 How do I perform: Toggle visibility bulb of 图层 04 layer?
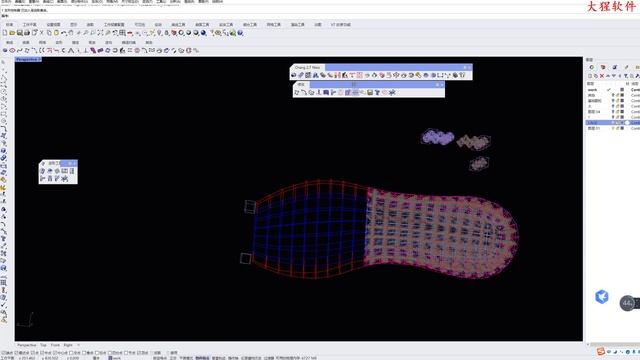click(613, 111)
